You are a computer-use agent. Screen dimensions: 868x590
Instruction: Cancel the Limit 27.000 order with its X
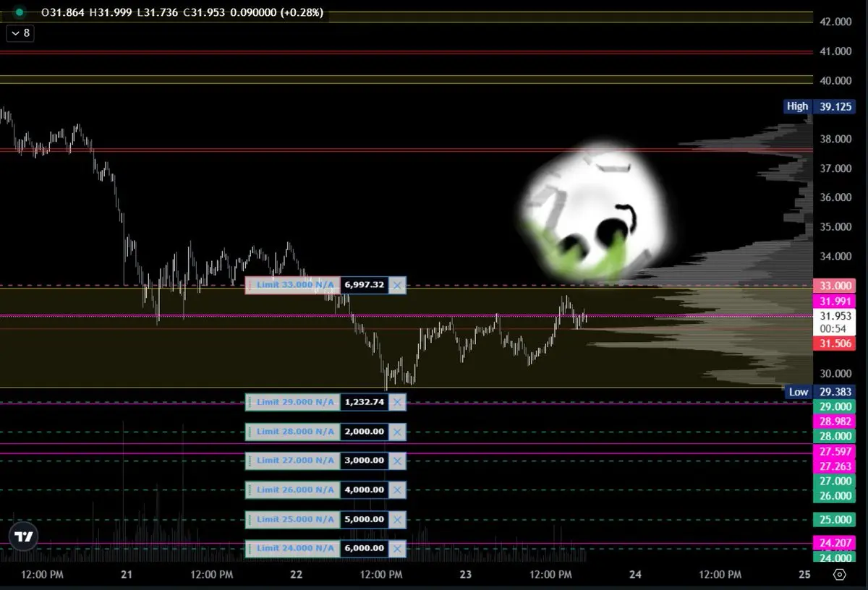point(397,461)
